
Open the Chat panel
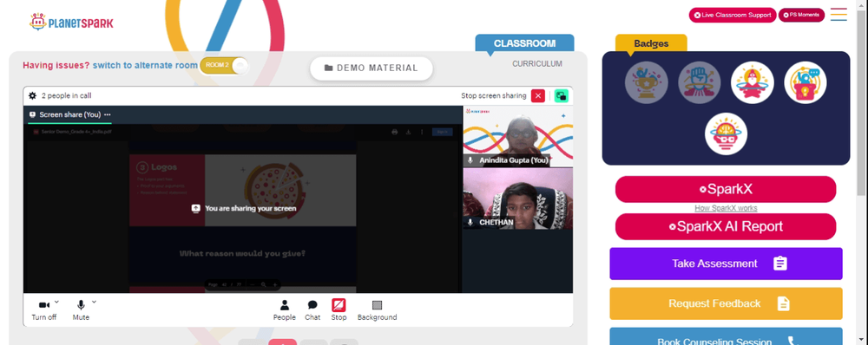click(312, 310)
